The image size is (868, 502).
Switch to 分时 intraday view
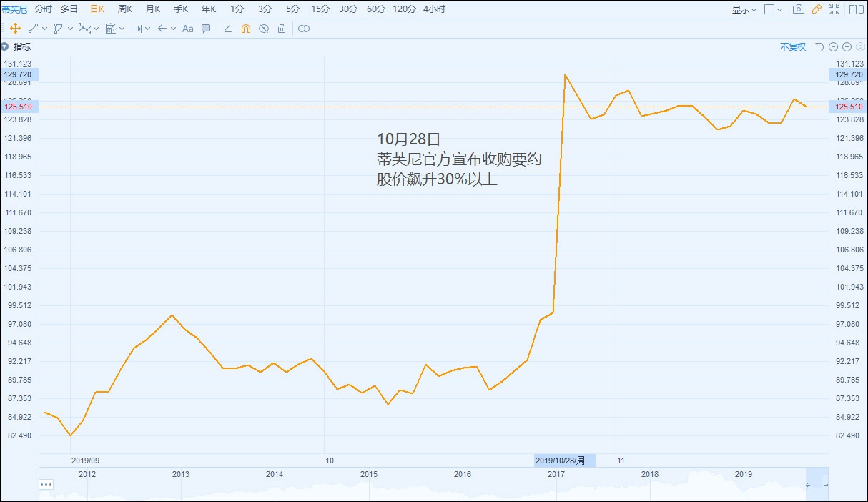click(x=44, y=9)
